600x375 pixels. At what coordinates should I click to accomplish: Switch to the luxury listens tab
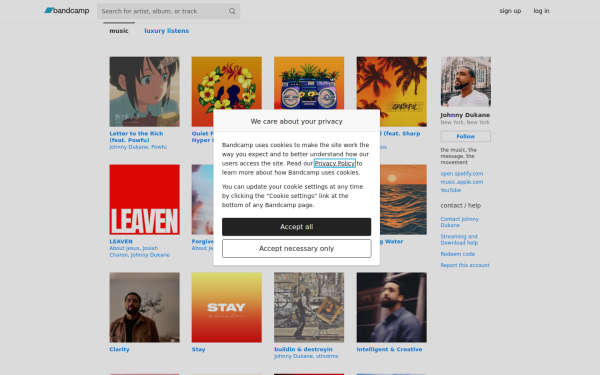click(166, 31)
